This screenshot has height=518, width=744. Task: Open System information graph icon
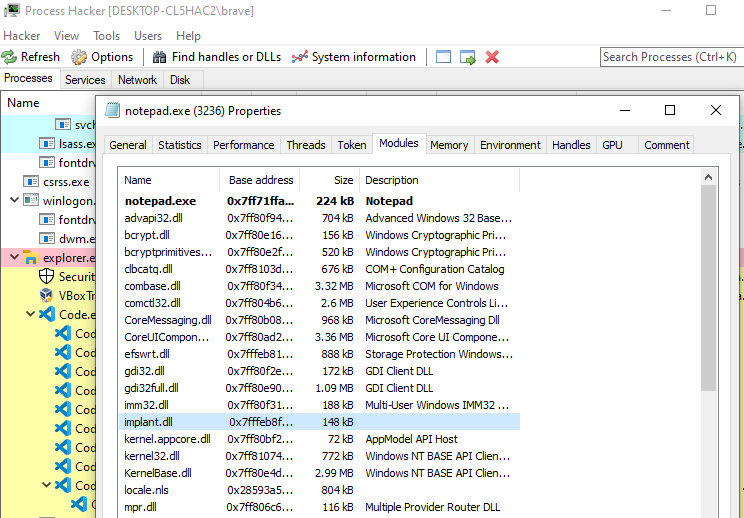click(x=300, y=57)
